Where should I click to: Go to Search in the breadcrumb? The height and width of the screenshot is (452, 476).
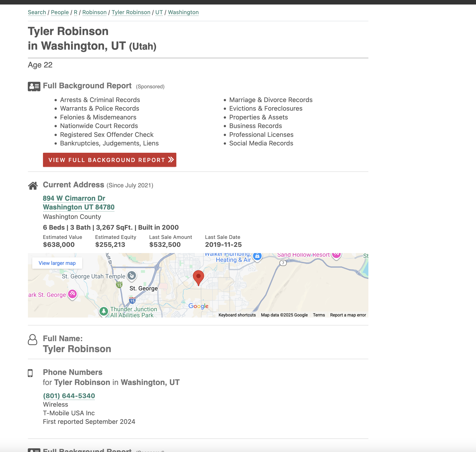[x=37, y=12]
